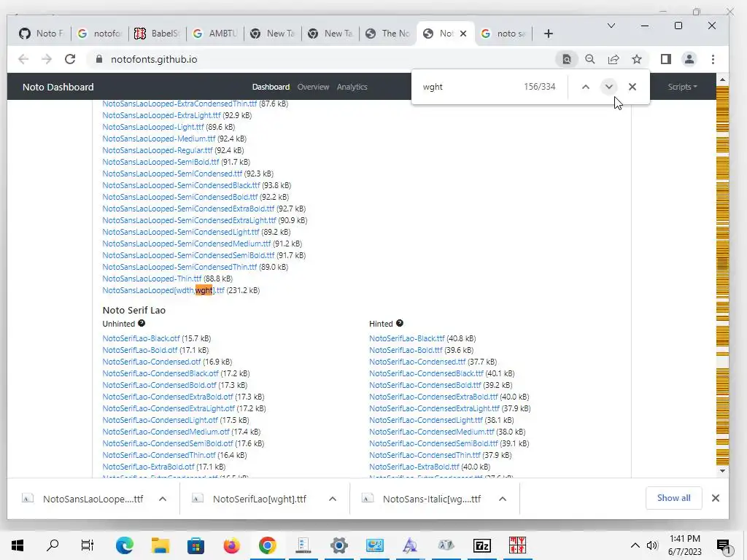
Task: Download NotoSerifLao-CondensedMedium.otf
Action: pos(166,432)
